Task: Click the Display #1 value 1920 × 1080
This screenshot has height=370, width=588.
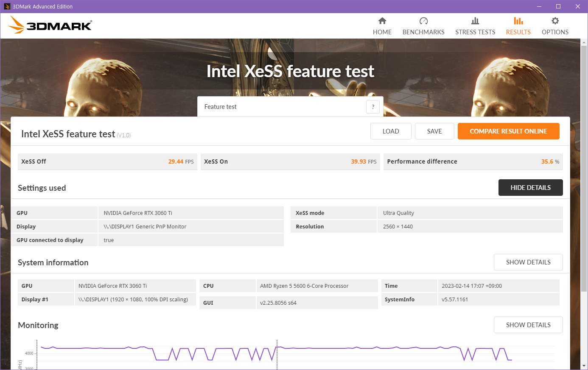Action: tap(133, 300)
